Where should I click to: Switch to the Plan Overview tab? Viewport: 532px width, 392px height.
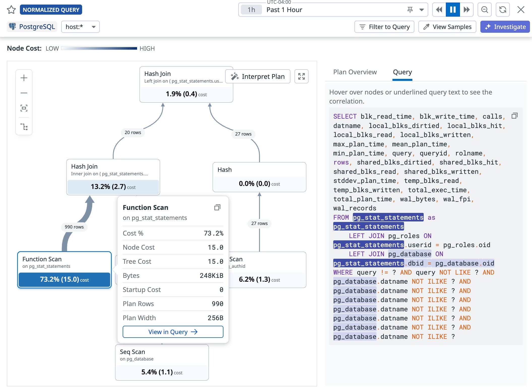pyautogui.click(x=355, y=72)
